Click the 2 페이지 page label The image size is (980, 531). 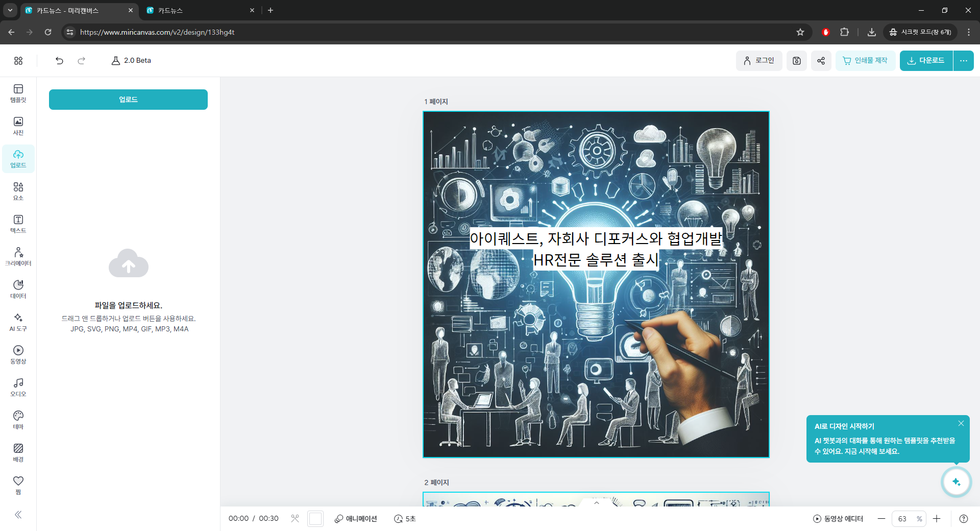pos(436,482)
